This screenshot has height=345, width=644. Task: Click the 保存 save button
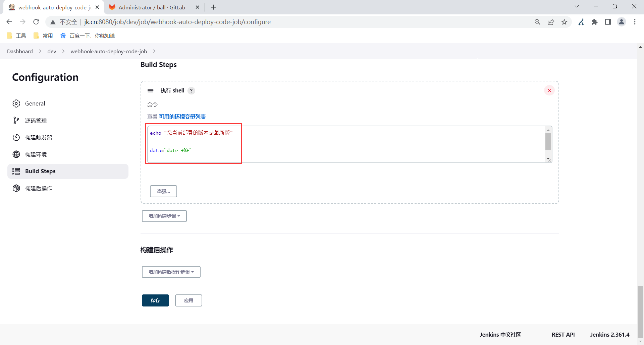click(155, 300)
